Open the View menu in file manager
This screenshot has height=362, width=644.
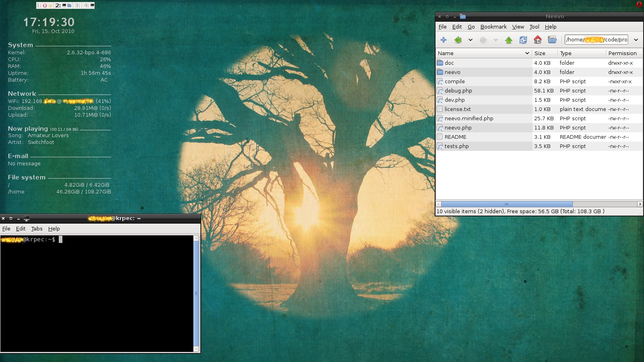[518, 27]
